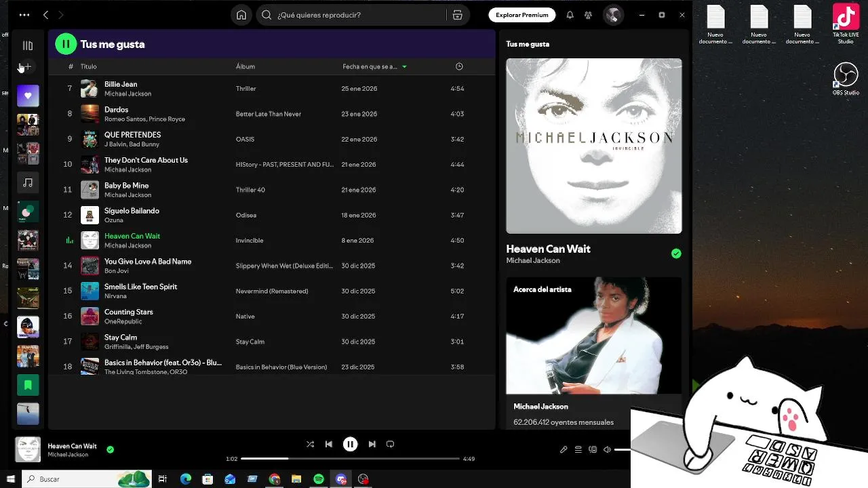Mute with the speaker volume icon
The width and height of the screenshot is (868, 488).
[x=608, y=449]
